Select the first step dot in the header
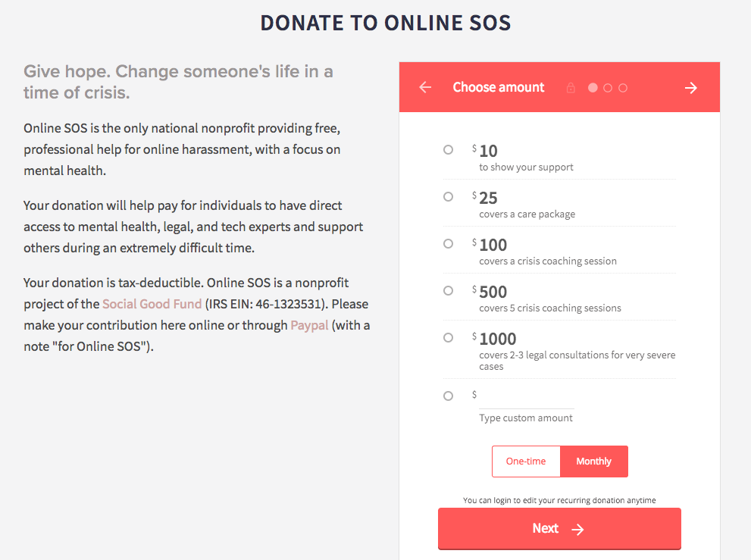 pyautogui.click(x=592, y=88)
